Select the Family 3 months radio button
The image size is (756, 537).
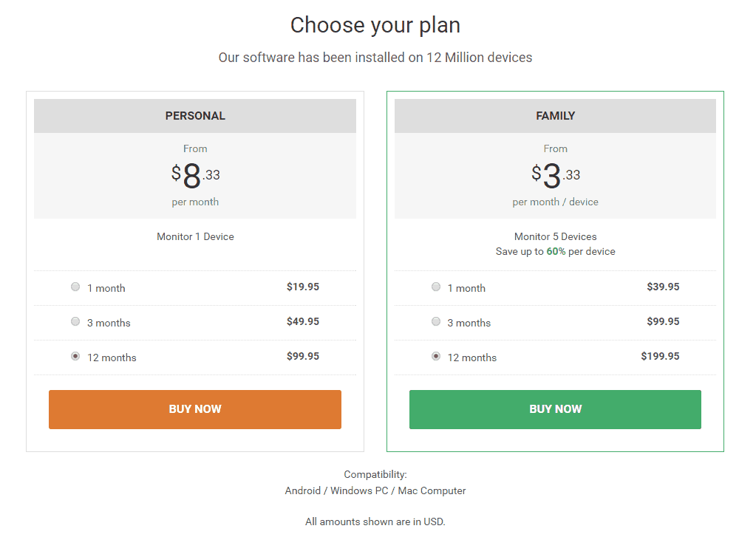[x=436, y=321]
